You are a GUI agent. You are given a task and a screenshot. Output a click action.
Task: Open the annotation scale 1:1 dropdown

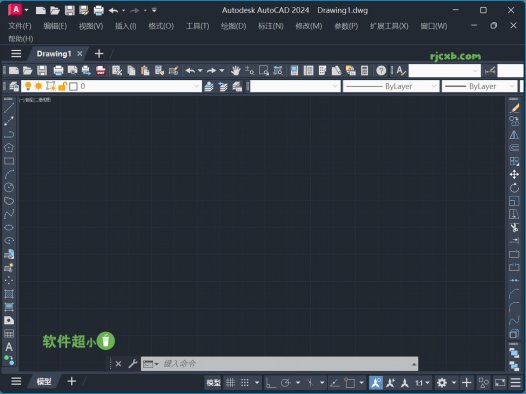422,383
